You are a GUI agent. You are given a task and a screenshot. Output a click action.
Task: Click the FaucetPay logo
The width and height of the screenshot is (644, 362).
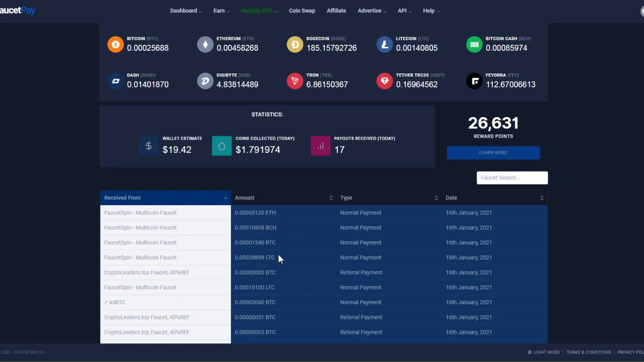[18, 10]
